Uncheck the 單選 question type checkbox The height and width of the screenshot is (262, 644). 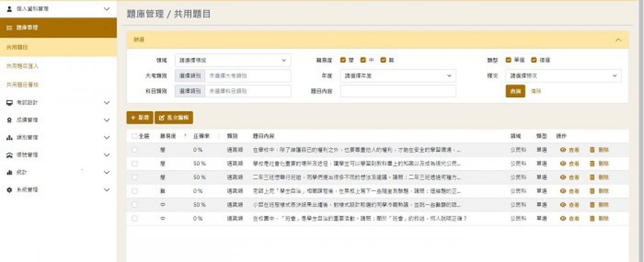509,60
